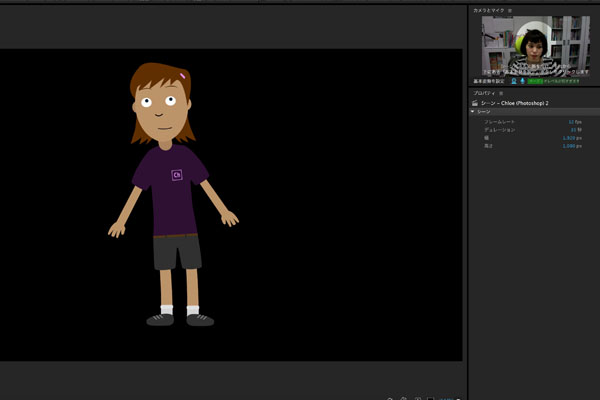Screen dimensions: 600x400
Task: Toggle the camera input icon
Action: click(514, 81)
